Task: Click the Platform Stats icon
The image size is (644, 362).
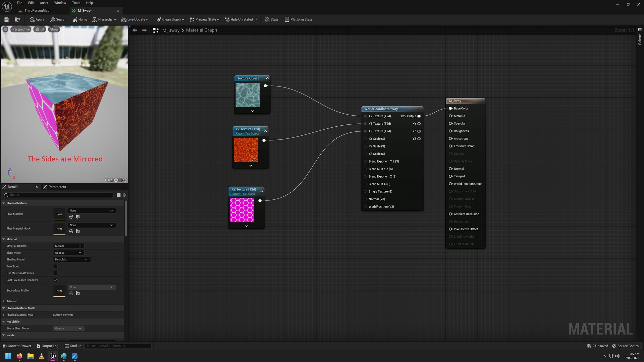Action: point(287,19)
